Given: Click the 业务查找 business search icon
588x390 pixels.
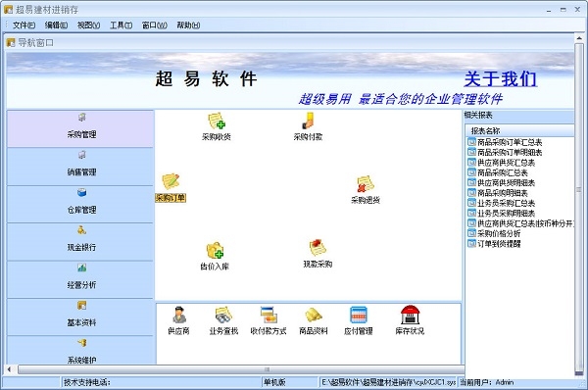Looking at the screenshot, I should (x=223, y=315).
